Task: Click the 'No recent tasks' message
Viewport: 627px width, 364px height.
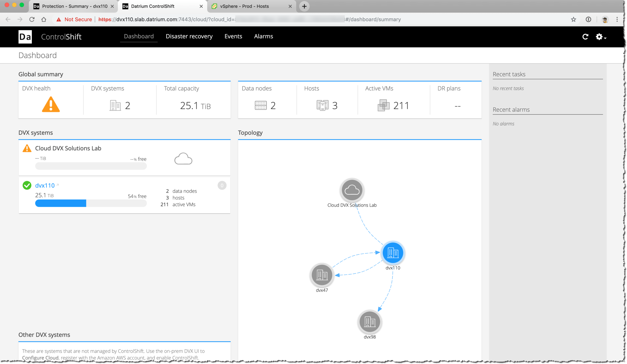Action: 508,89
